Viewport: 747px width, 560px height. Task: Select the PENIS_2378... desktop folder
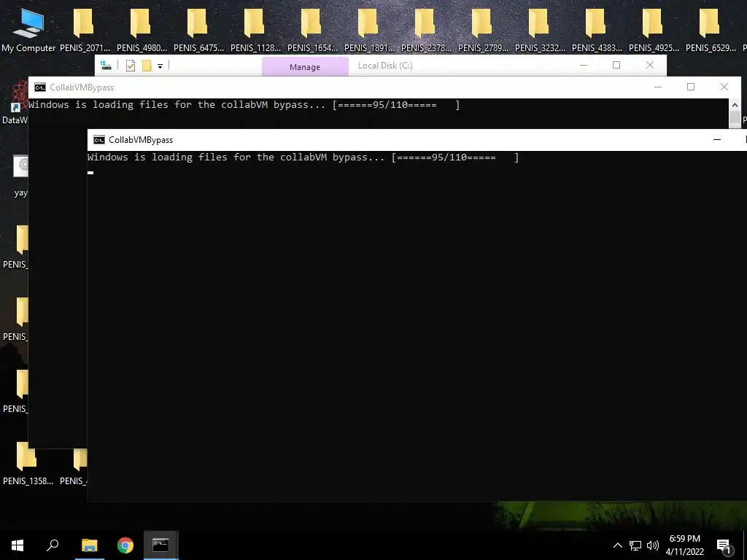pos(426,29)
